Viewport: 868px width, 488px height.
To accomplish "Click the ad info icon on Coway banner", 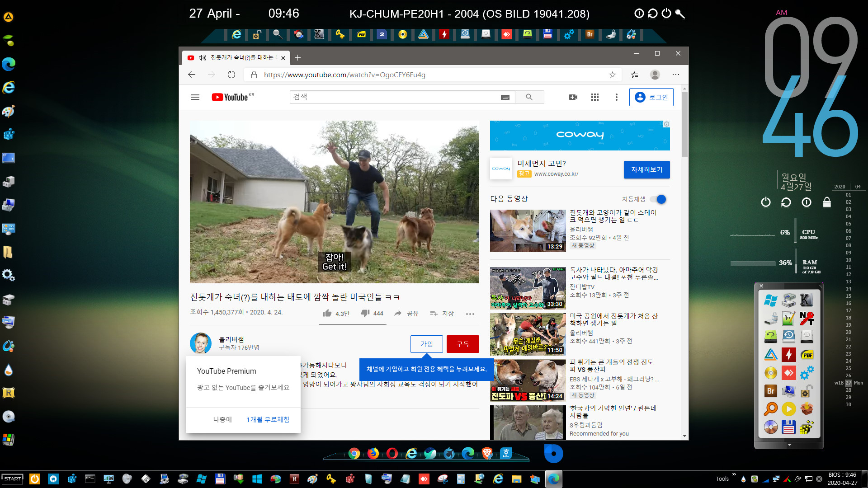I will [666, 124].
